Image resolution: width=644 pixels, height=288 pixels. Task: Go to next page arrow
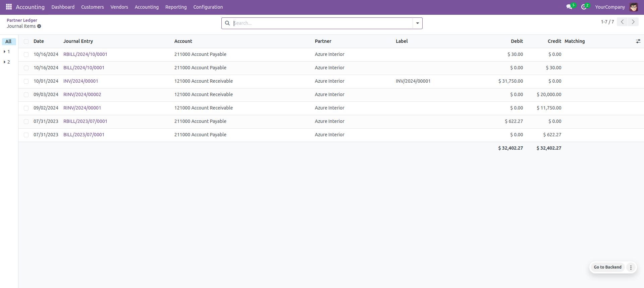633,22
